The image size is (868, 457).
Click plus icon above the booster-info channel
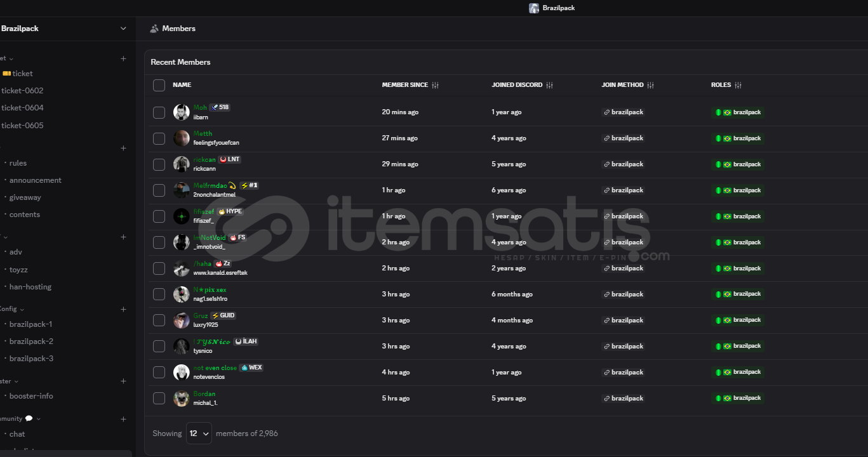[x=123, y=381]
